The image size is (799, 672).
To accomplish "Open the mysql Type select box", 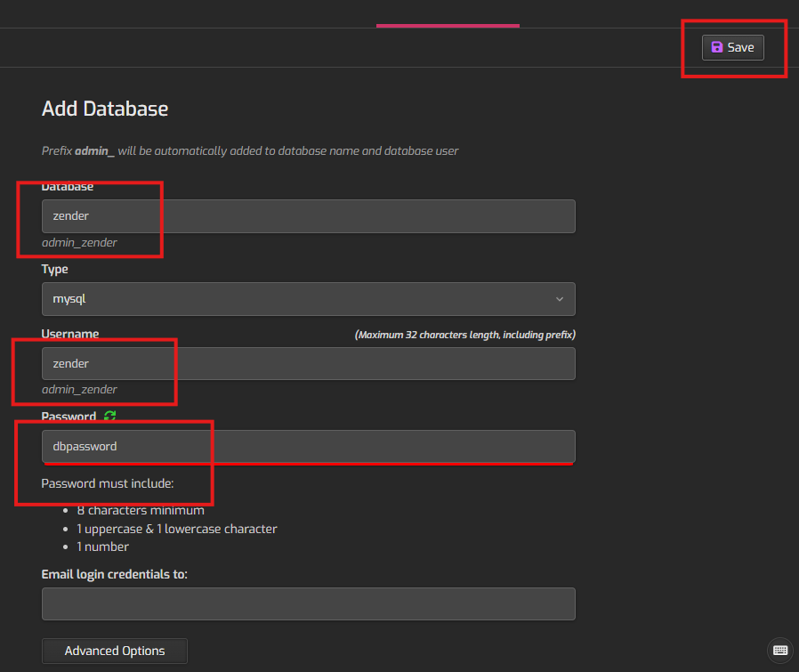I will pyautogui.click(x=308, y=299).
